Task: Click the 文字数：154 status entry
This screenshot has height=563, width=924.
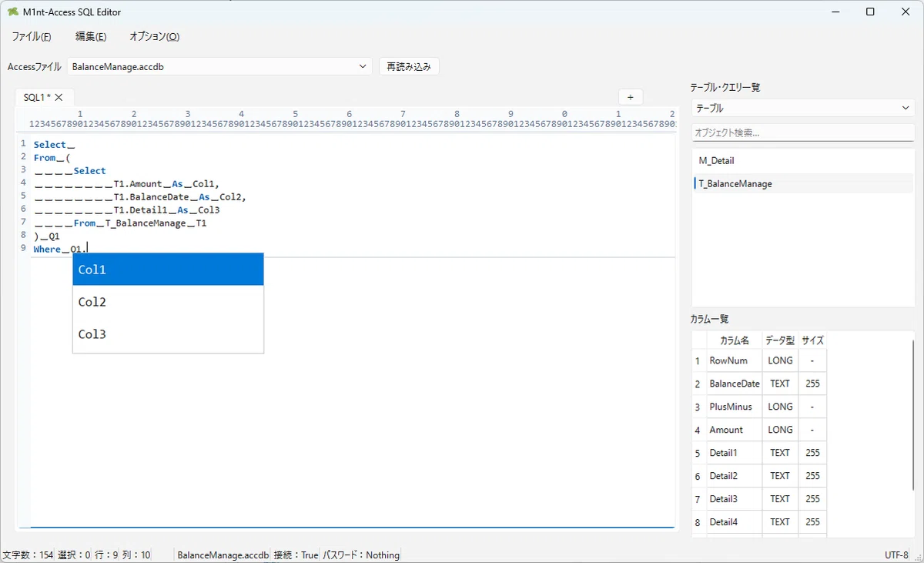Action: point(27,555)
